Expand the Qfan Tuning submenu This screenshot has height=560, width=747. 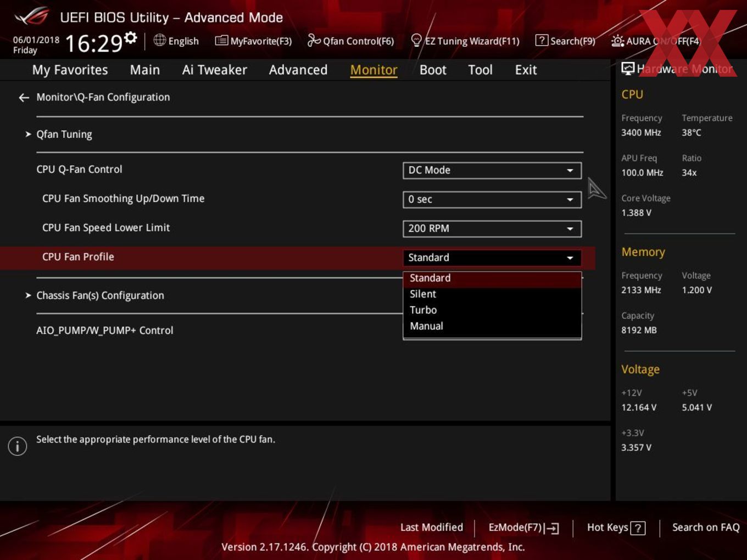pos(64,135)
